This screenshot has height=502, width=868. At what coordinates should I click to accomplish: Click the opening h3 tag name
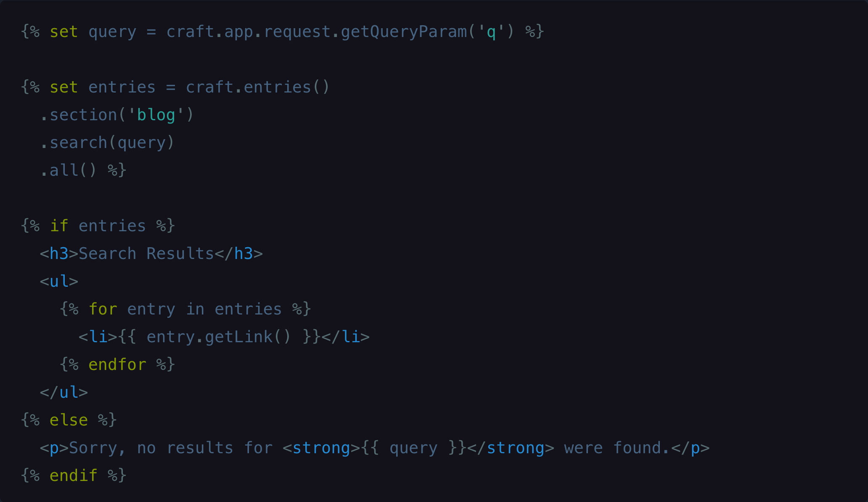(x=59, y=254)
